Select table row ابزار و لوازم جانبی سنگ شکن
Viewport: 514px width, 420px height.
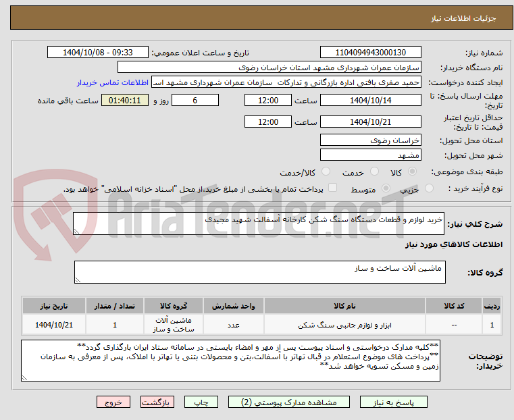click(x=261, y=325)
